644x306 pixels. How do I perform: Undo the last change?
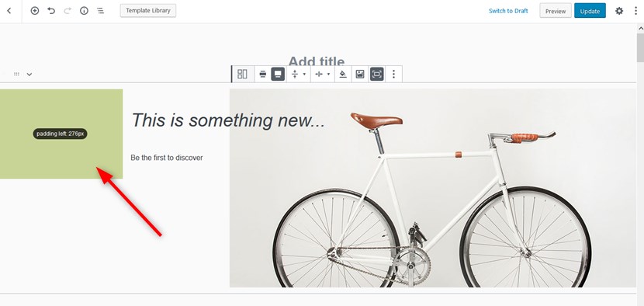[x=51, y=11]
